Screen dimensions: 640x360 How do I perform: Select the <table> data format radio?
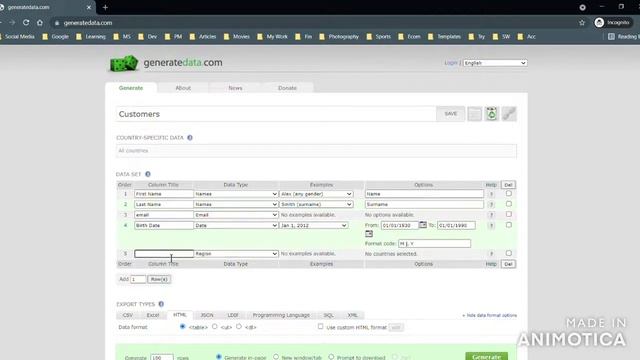(x=182, y=327)
